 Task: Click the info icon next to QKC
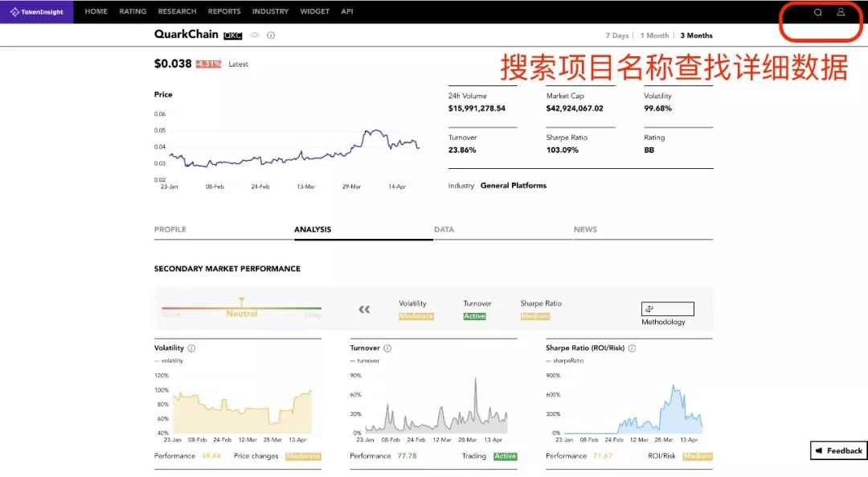[271, 35]
